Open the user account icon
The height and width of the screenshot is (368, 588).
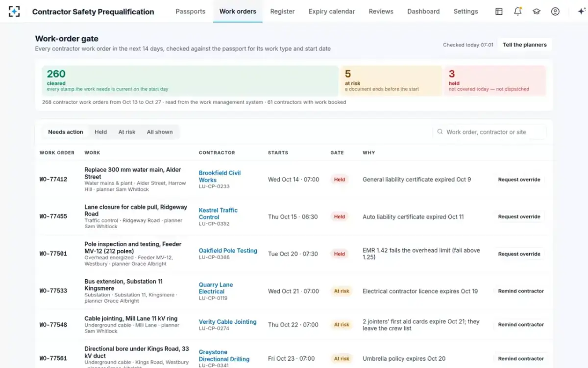pos(555,11)
